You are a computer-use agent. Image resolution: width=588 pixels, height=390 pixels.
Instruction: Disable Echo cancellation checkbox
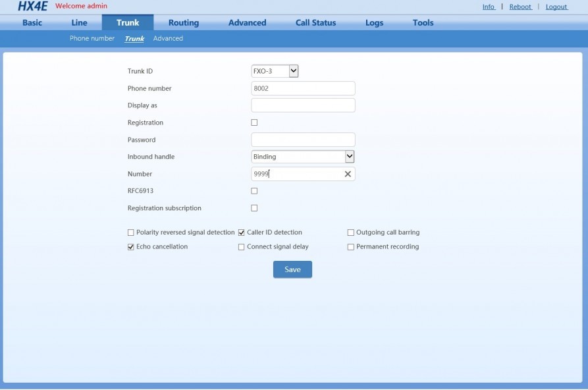[130, 247]
